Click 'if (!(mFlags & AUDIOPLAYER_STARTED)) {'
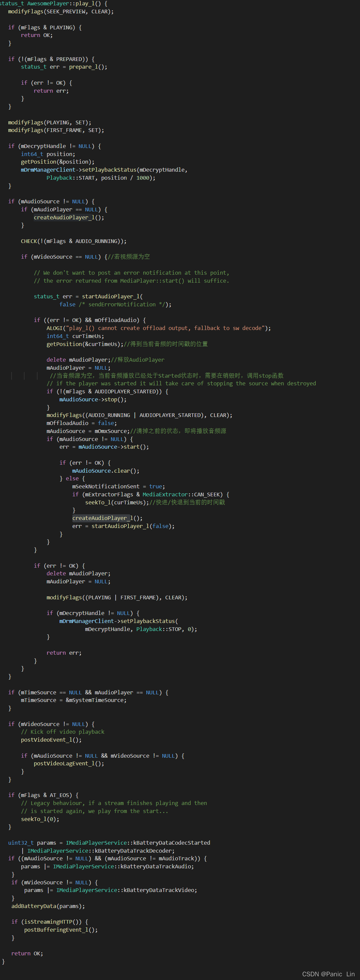 107,391
